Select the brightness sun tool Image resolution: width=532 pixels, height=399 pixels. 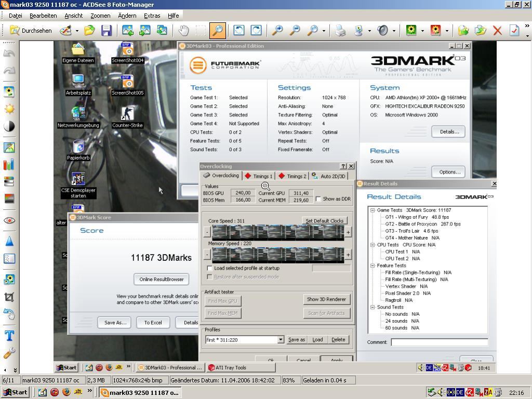[x=9, y=109]
